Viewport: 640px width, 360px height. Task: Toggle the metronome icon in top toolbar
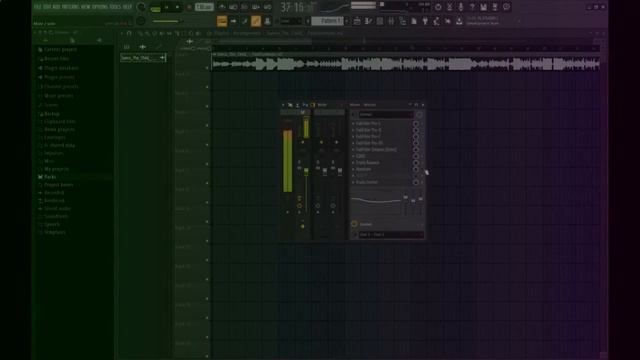[x=222, y=7]
